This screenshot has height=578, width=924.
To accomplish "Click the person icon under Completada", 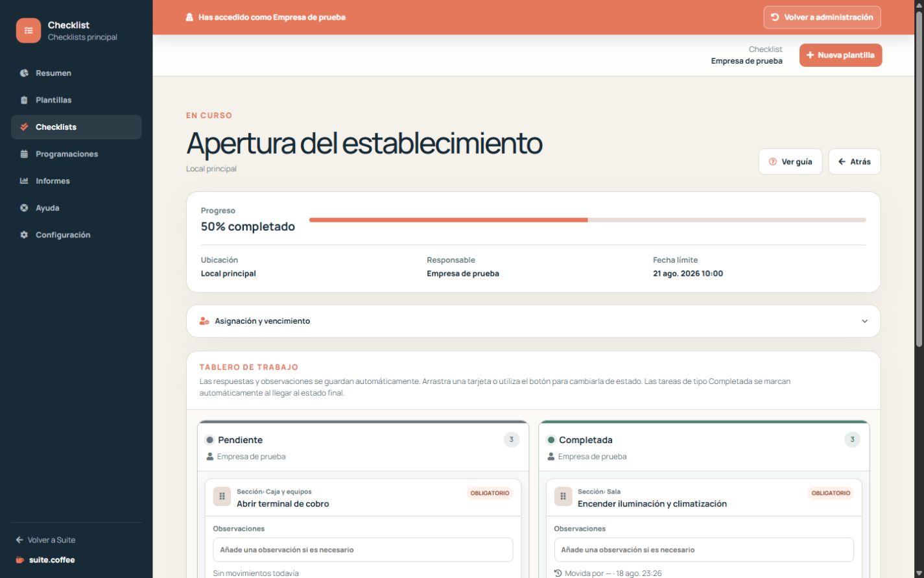I will 551,457.
